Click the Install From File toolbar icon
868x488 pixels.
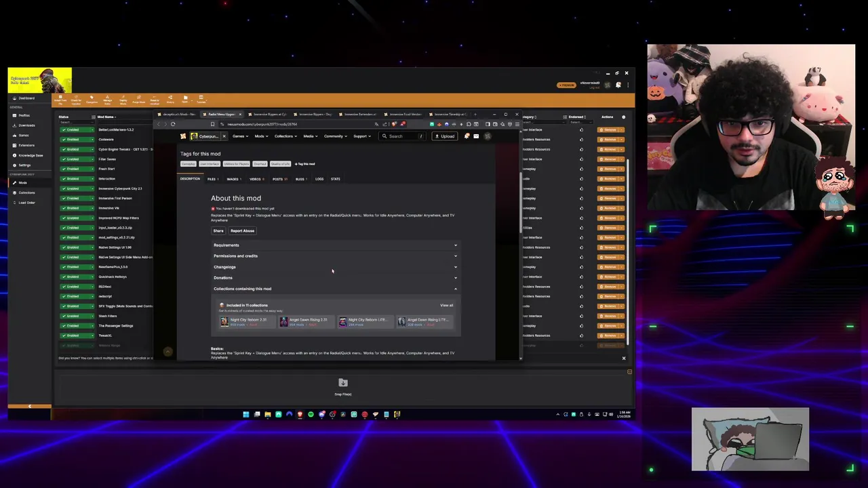(60, 100)
